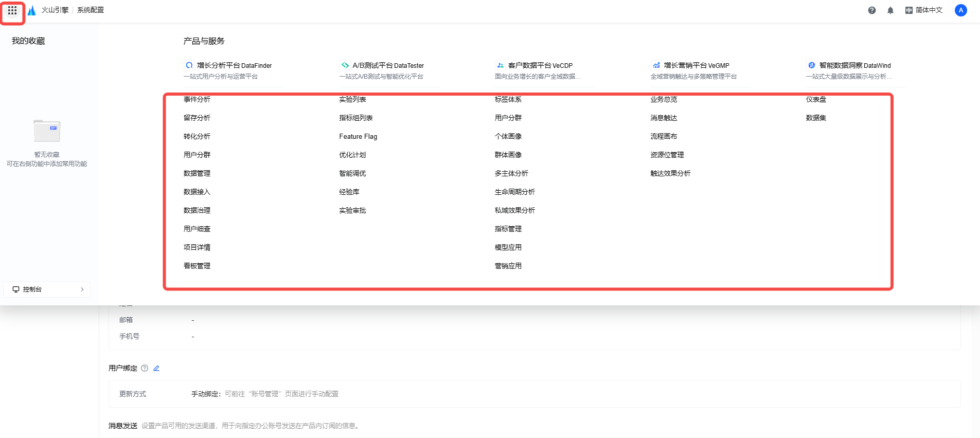
Task: Open 个体画像 under VeCDP
Action: pos(508,136)
